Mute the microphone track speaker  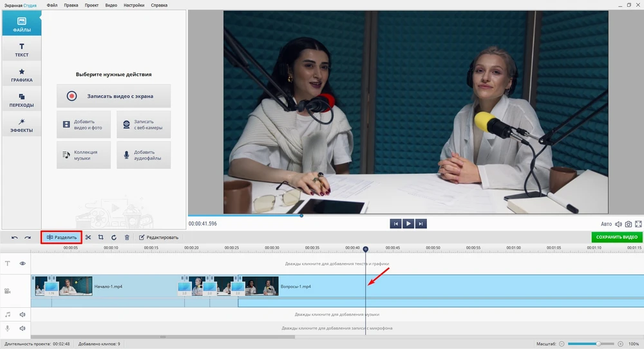23,328
